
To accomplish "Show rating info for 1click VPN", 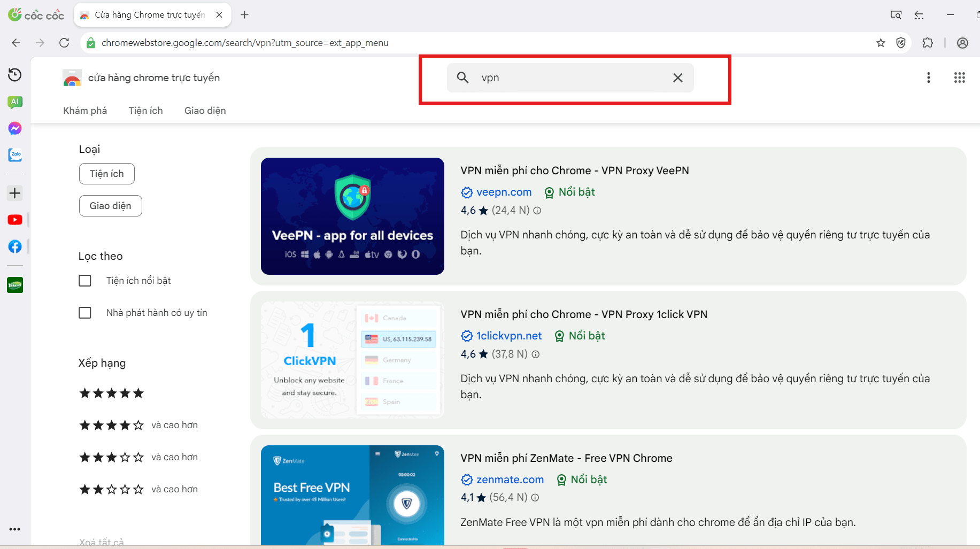I will (x=536, y=354).
